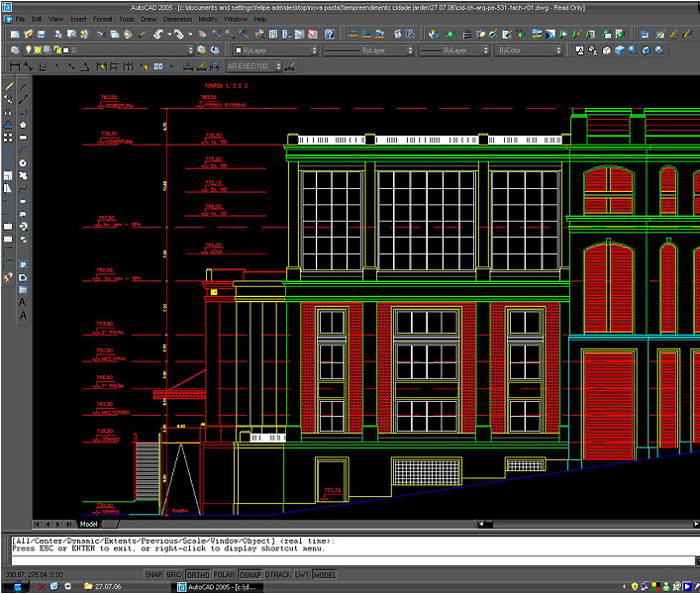Open the Modify menu
700x594 pixels.
pos(207,19)
